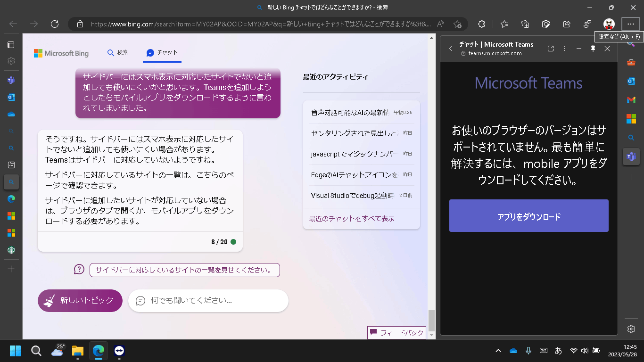Open the Edge icon tab in left sidebar

[11, 199]
